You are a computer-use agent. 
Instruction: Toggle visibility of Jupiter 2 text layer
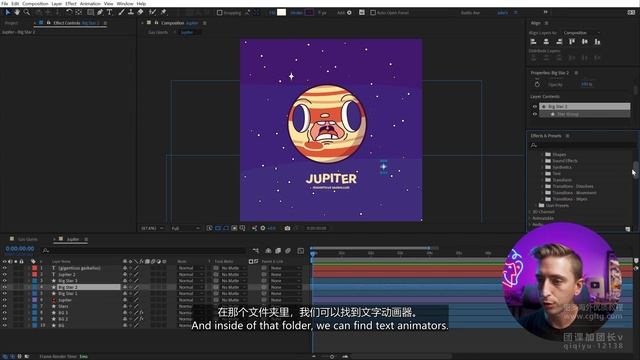pyautogui.click(x=4, y=275)
